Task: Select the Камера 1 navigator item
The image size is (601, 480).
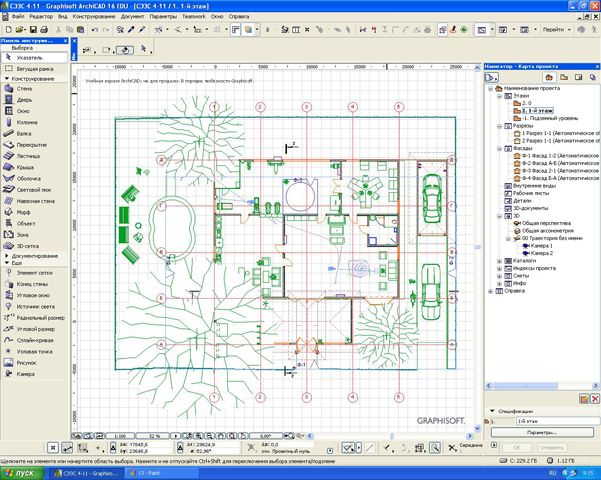Action: click(x=542, y=246)
